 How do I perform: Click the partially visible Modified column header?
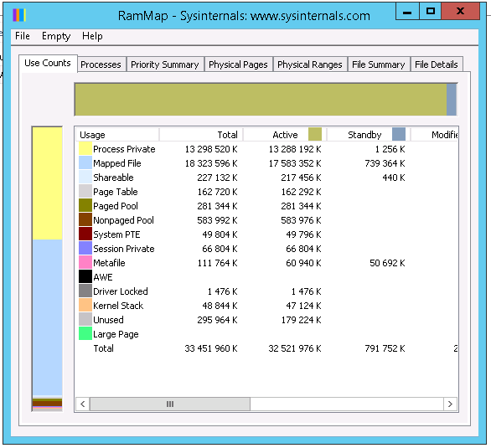(x=435, y=135)
